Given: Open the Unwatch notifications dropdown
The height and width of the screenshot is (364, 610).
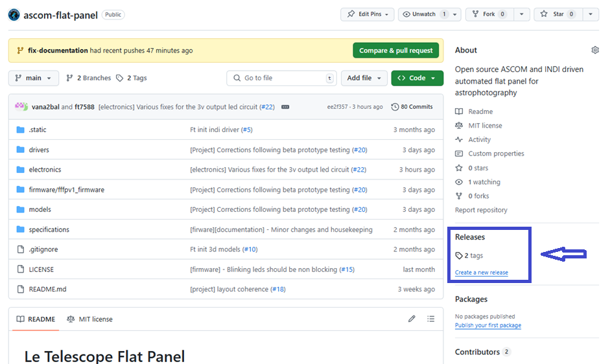Looking at the screenshot, I should pyautogui.click(x=430, y=14).
